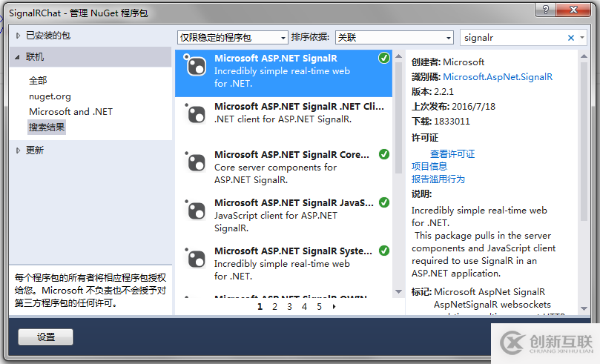Select 全部 under 联机
The image size is (600, 364).
[x=38, y=81]
